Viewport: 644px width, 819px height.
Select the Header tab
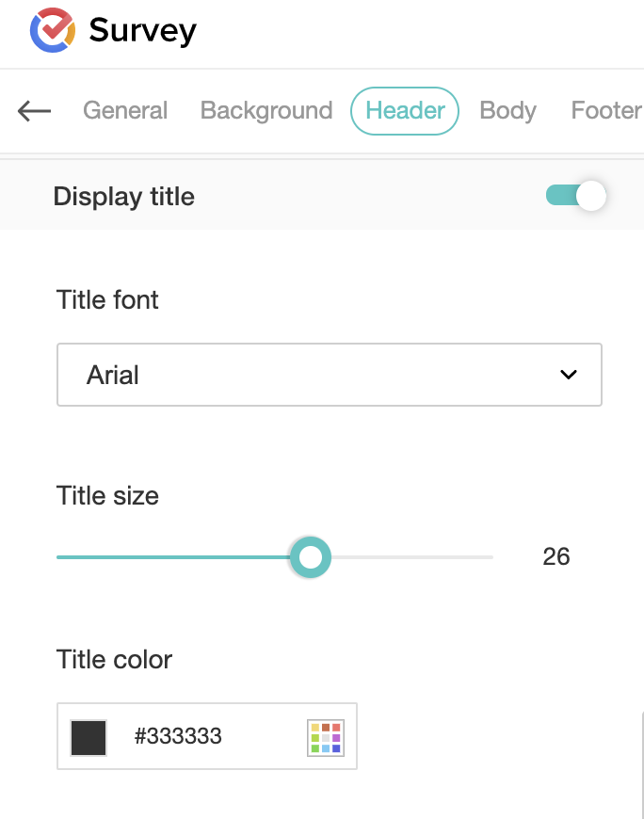tap(405, 111)
